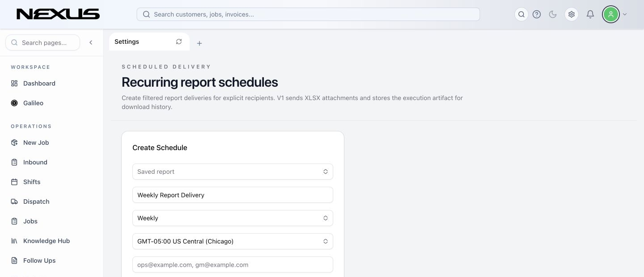
Task: Open Galileo in the sidebar
Action: pyautogui.click(x=33, y=103)
